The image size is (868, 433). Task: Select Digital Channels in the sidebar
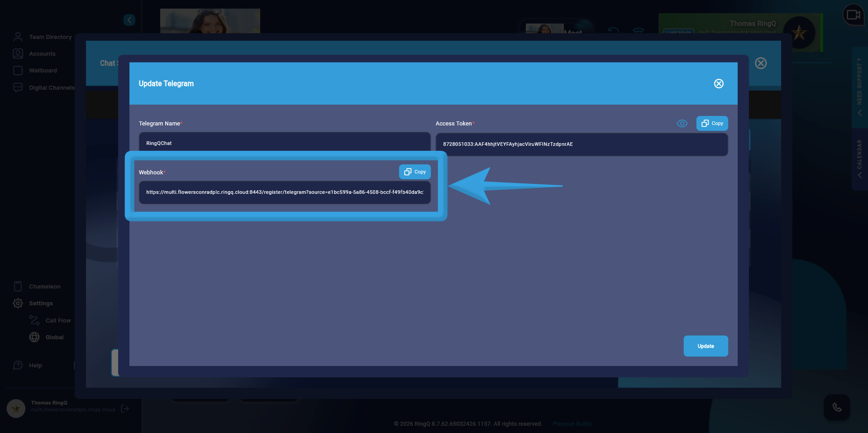(x=18, y=87)
